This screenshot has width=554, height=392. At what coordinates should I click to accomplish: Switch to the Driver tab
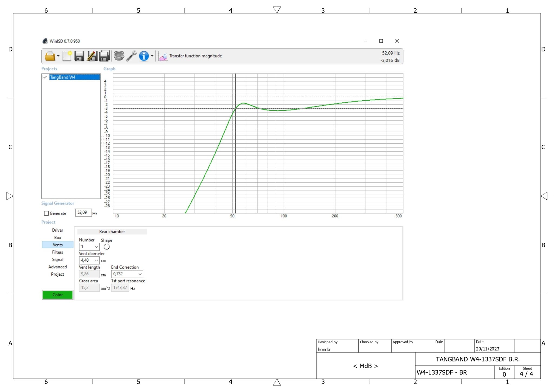pyautogui.click(x=58, y=230)
